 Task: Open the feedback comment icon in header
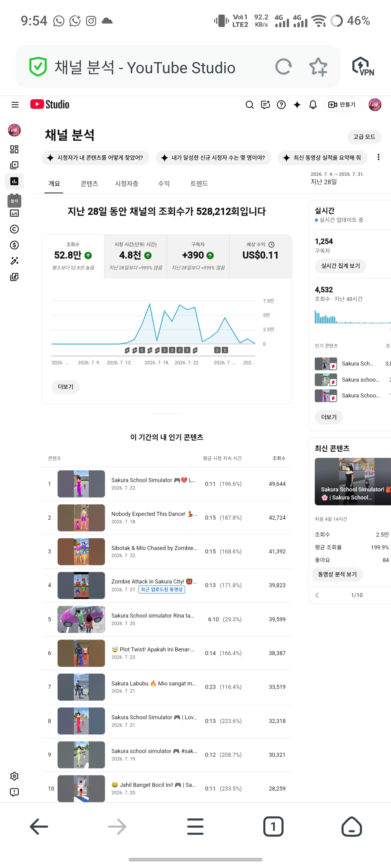click(266, 105)
